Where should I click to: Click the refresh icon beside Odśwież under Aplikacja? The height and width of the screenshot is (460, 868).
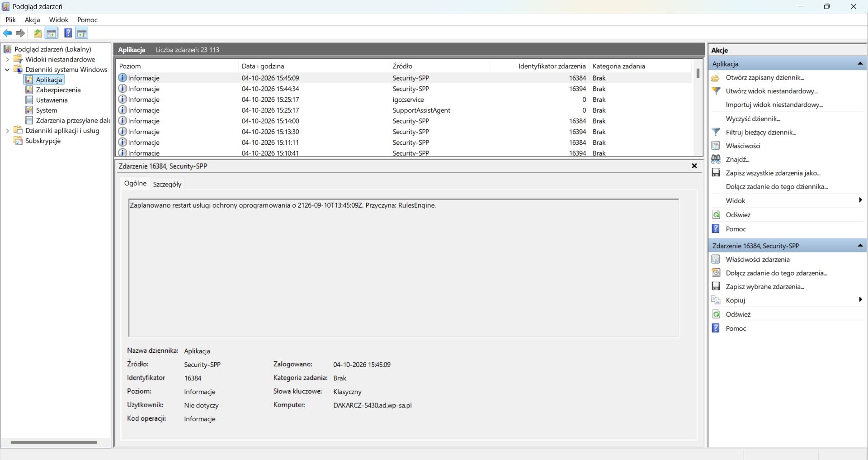coord(716,215)
